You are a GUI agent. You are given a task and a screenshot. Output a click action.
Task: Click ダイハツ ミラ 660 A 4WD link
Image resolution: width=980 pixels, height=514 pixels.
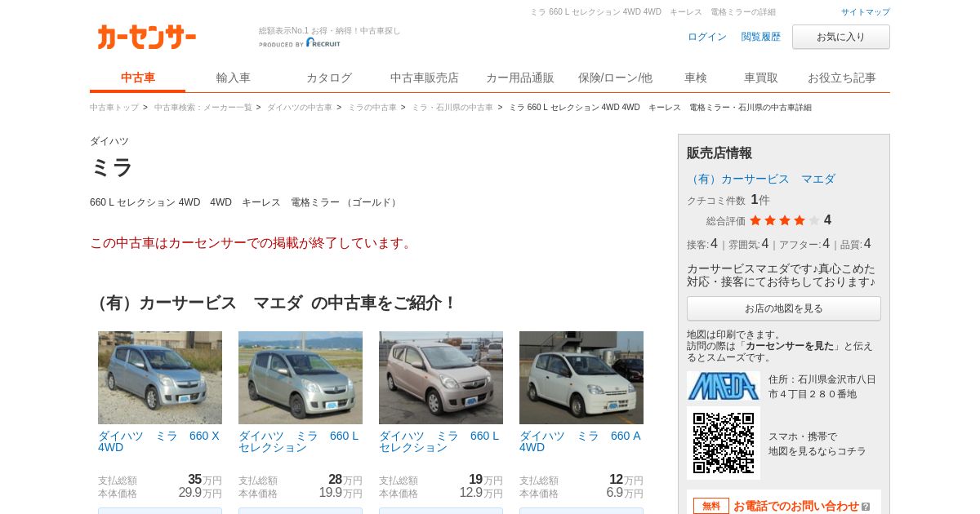[581, 441]
